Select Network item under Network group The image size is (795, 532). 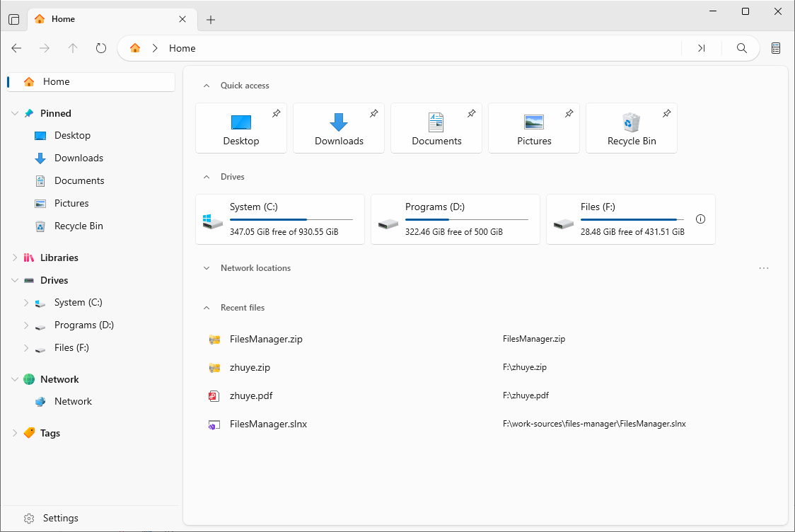pos(73,402)
